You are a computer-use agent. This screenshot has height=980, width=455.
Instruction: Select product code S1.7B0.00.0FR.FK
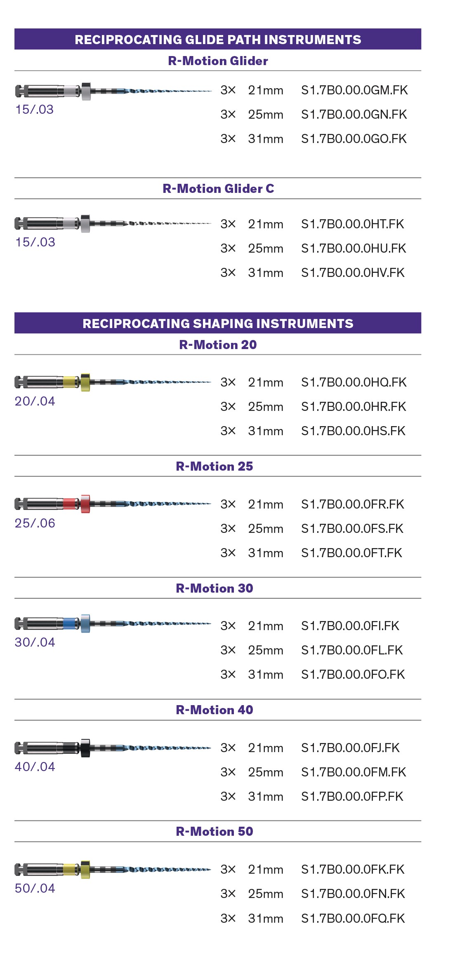tap(353, 504)
